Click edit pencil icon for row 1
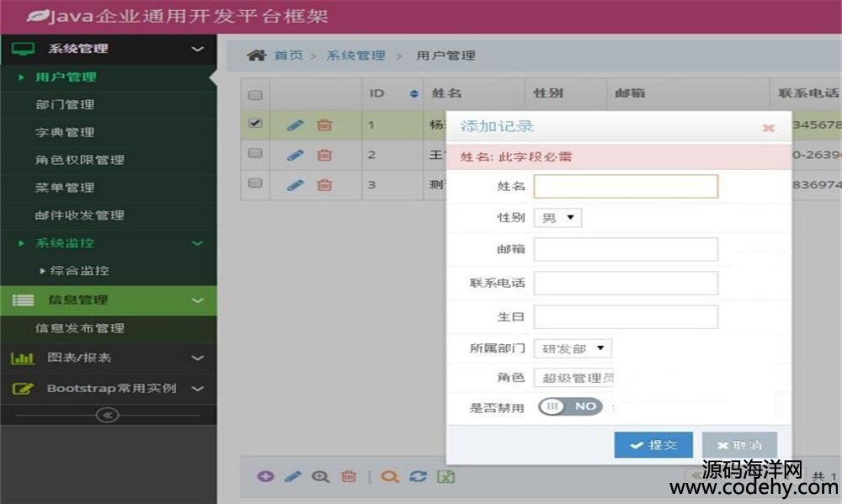842x504 pixels. click(x=296, y=125)
